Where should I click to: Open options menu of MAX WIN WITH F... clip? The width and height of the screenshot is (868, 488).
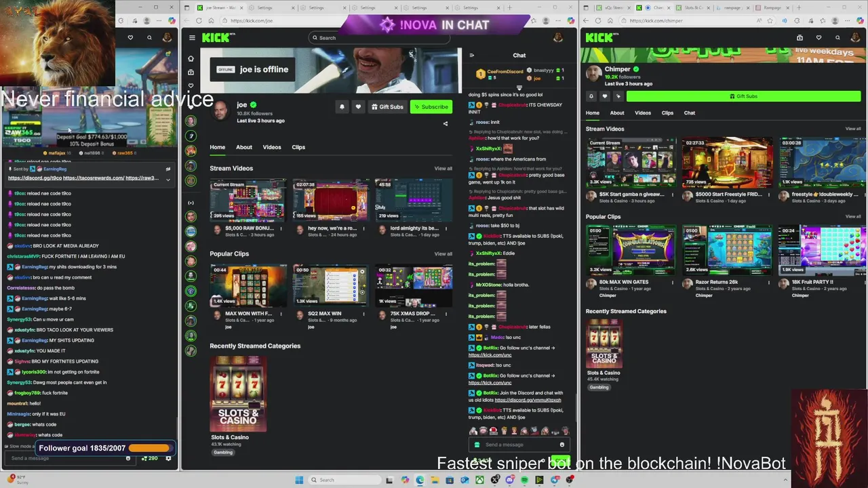(281, 314)
